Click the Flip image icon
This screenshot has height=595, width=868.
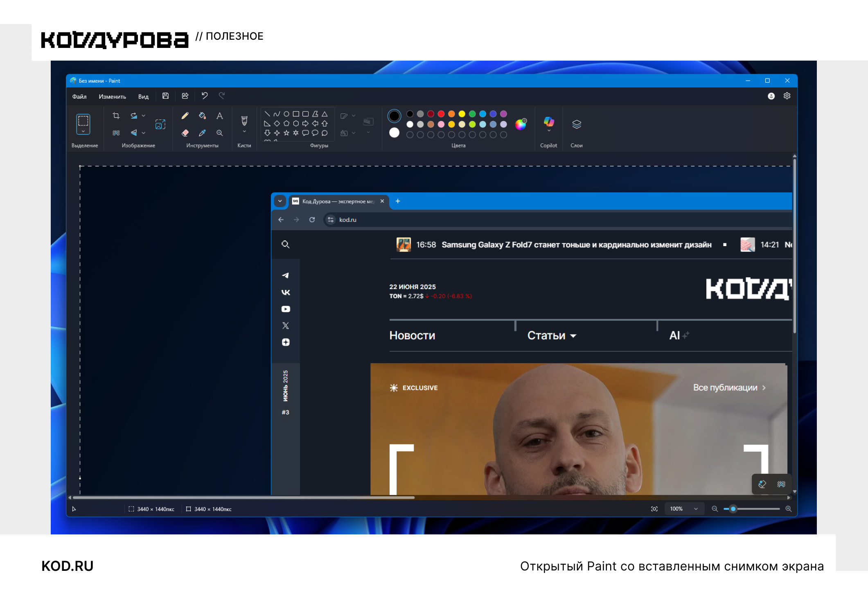[x=134, y=133]
